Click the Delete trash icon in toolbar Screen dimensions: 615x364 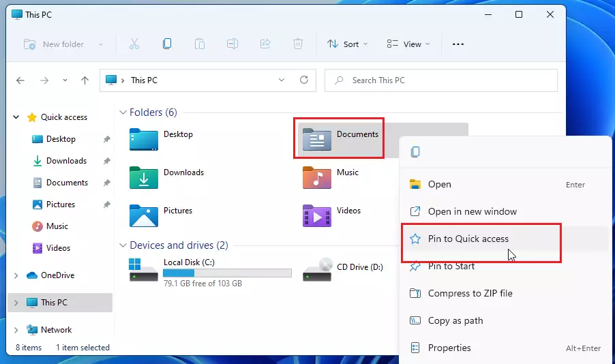point(298,44)
